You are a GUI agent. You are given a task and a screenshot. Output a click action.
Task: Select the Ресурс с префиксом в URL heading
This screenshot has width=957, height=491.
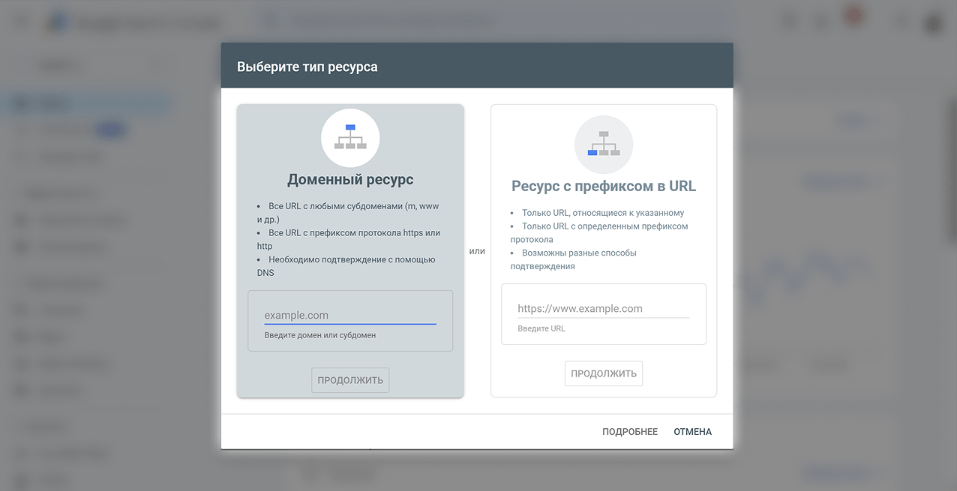(604, 186)
